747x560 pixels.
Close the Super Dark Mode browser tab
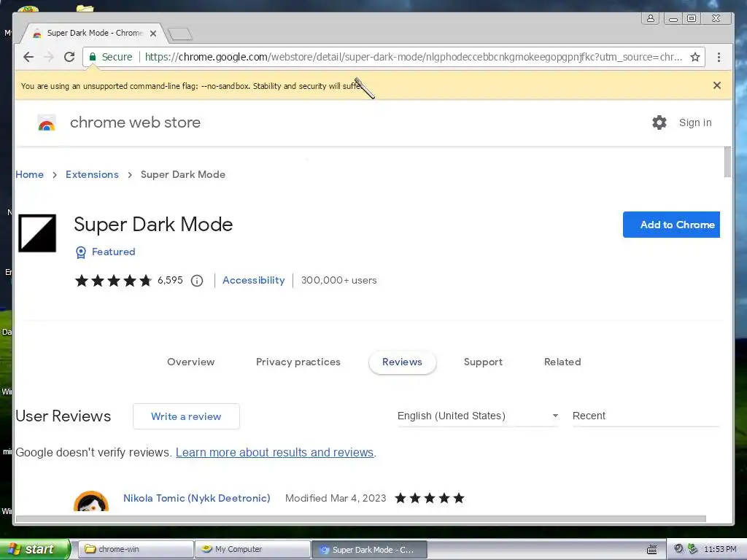click(153, 34)
